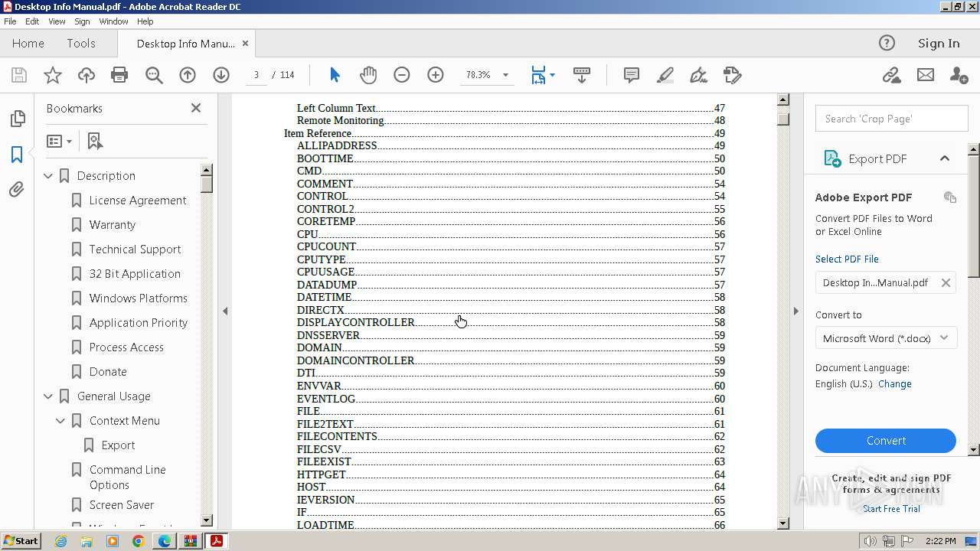
Task: Close the Bookmarks panel
Action: (x=196, y=108)
